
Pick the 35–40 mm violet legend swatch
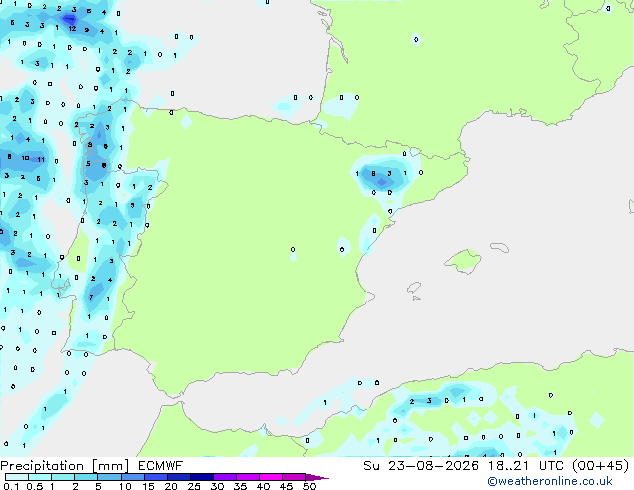pos(247,477)
